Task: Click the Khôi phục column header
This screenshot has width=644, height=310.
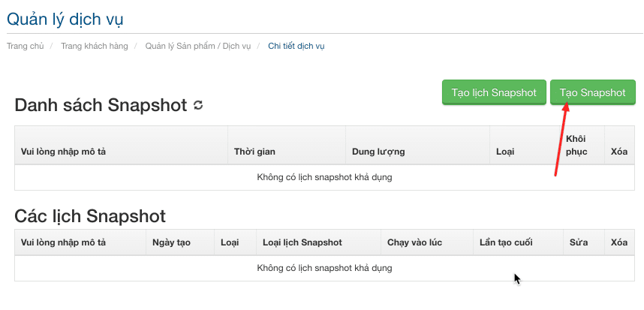Action: click(x=576, y=145)
